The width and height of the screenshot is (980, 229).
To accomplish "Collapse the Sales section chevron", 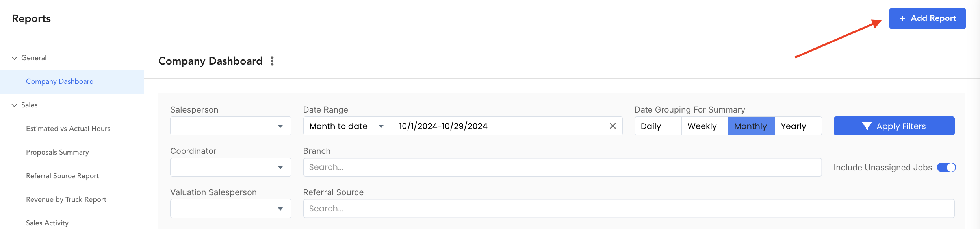I will click(x=15, y=105).
